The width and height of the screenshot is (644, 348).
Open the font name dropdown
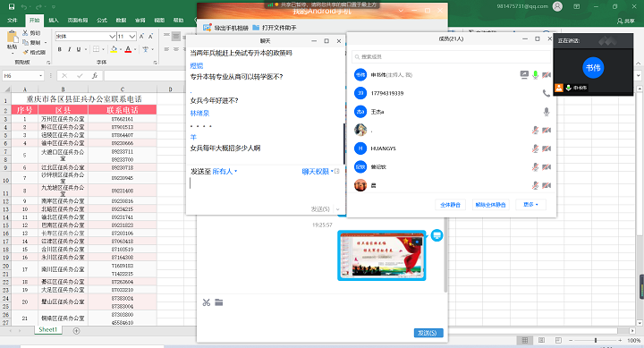[x=112, y=37]
